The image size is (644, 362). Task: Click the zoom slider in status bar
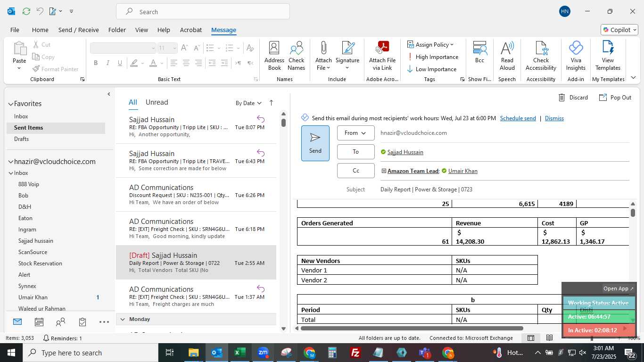(x=592, y=338)
